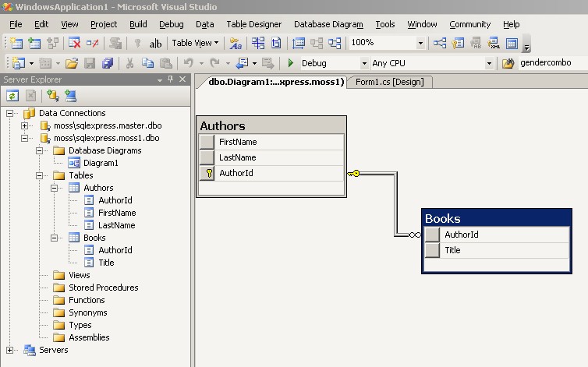Image resolution: width=588 pixels, height=367 pixels.
Task: Select the dbo.Diagram1 document tab
Action: (x=276, y=82)
